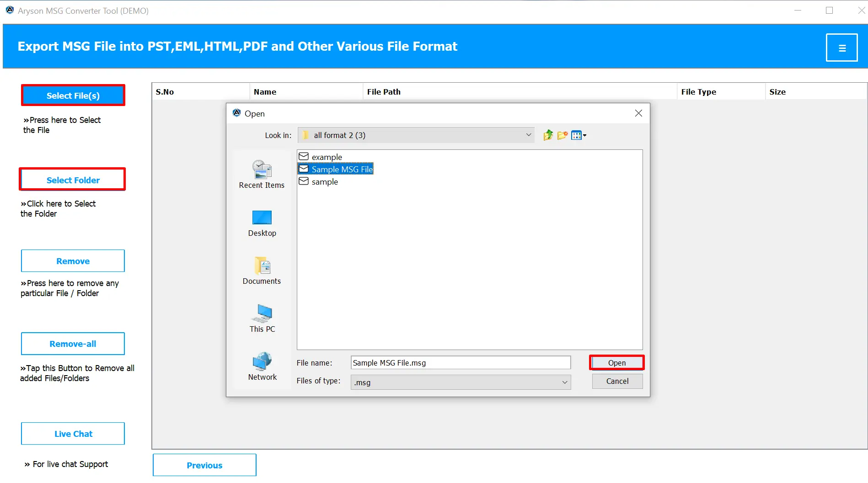
Task: Select the Sample MSG File entry
Action: click(x=336, y=169)
